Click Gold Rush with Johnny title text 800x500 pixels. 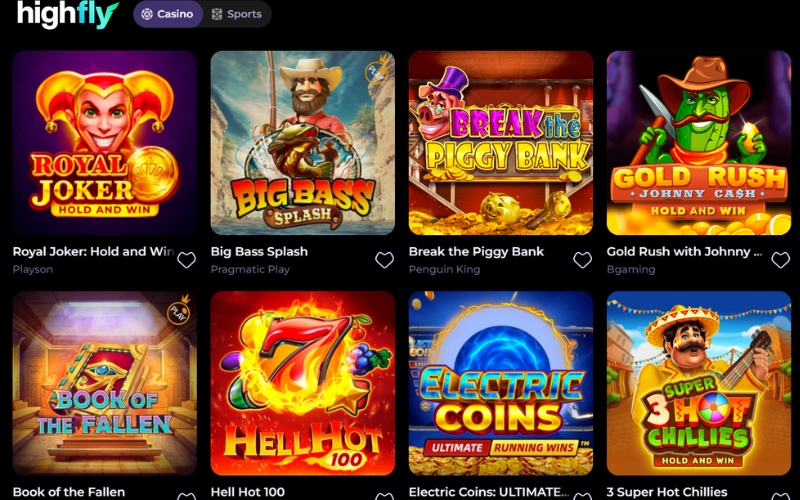click(683, 252)
